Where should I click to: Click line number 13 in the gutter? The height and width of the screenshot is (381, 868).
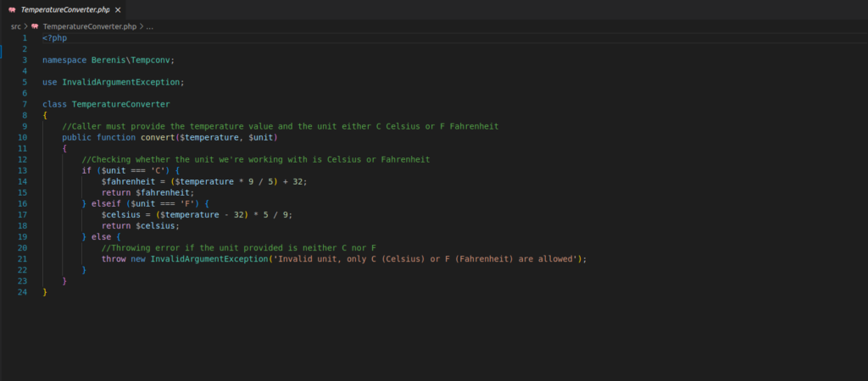point(23,171)
